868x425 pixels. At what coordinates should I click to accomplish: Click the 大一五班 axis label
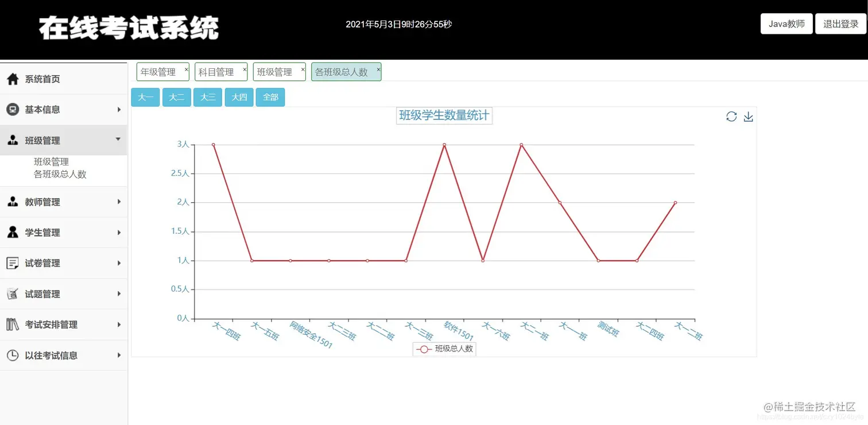point(265,331)
